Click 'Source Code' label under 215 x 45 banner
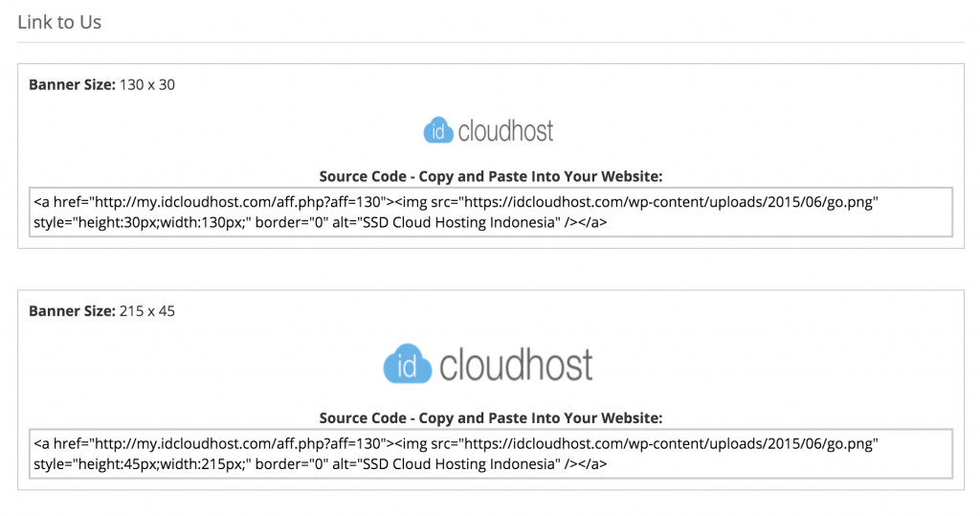The image size is (980, 516). (x=491, y=417)
